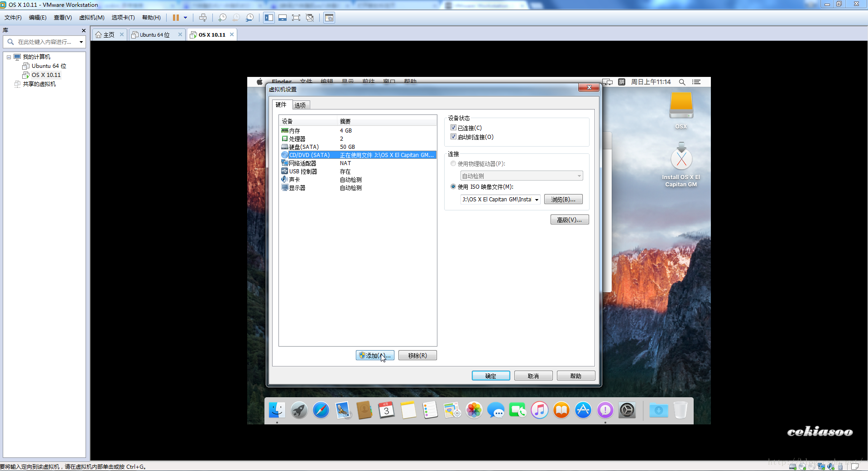
Task: Open the 帮助(H) menu
Action: click(x=151, y=18)
